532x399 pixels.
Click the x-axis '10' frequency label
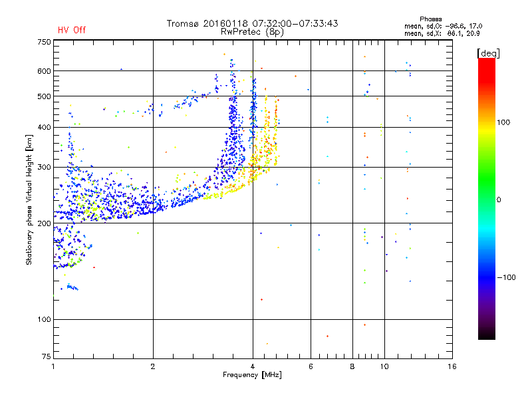[x=384, y=366]
